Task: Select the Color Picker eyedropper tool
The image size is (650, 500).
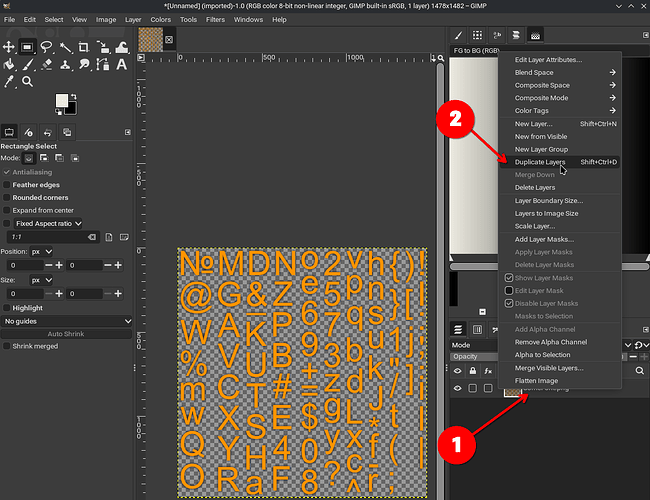Action: [x=9, y=82]
